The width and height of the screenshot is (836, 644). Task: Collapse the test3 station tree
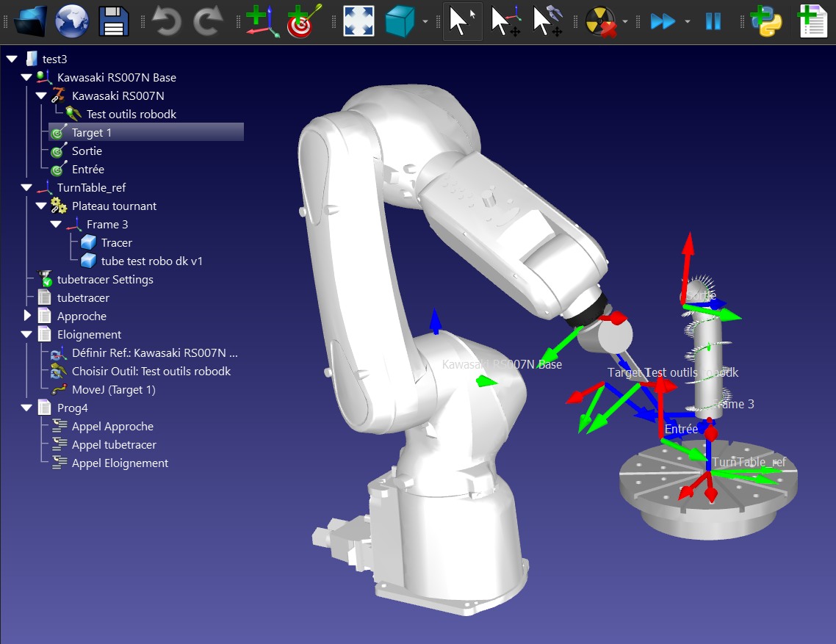click(12, 59)
